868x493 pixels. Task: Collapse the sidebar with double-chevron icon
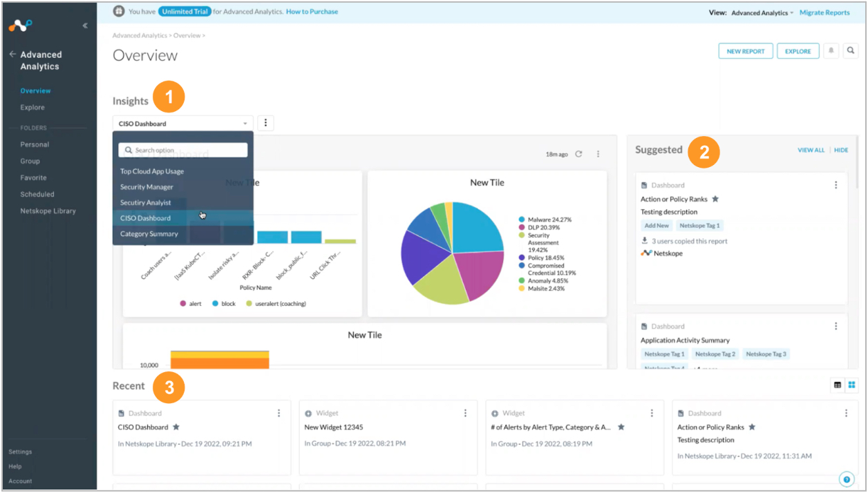tap(85, 26)
